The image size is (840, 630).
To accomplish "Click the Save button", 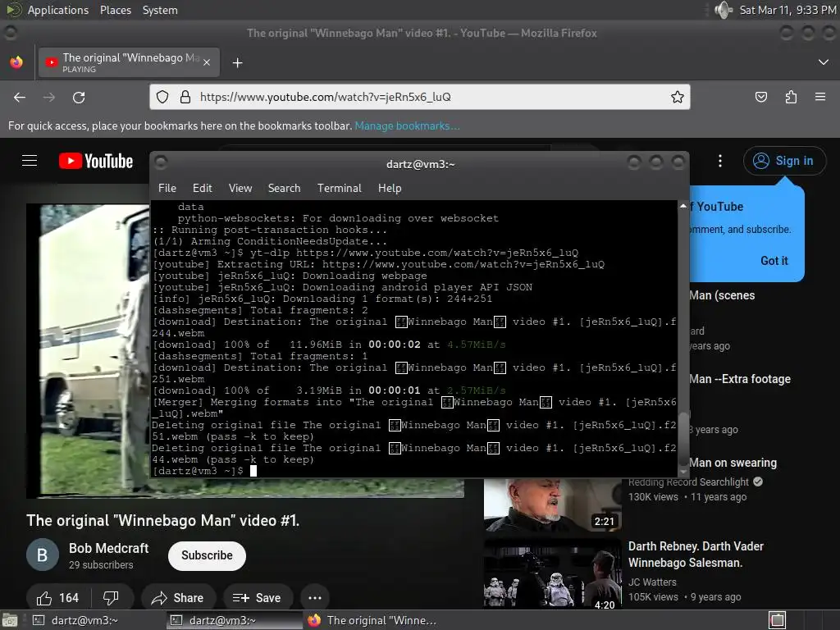I will coord(258,598).
